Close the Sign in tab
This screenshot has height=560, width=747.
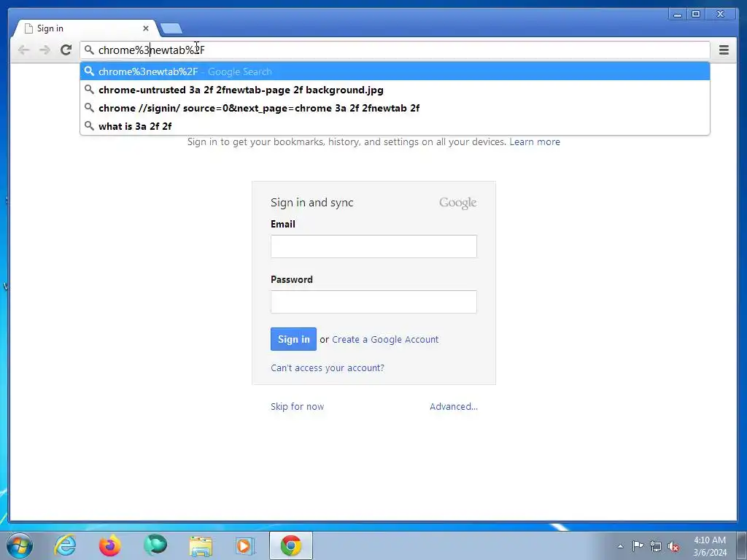coord(146,28)
